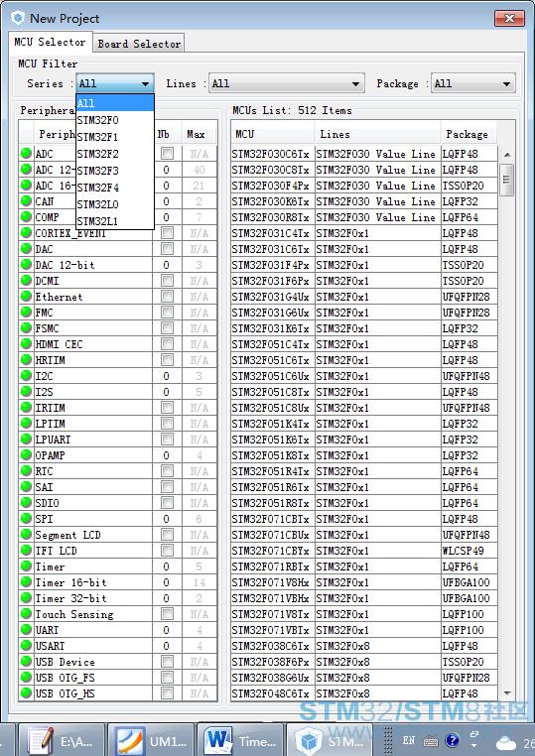Click the keyboard icon in the system tray

431,741
